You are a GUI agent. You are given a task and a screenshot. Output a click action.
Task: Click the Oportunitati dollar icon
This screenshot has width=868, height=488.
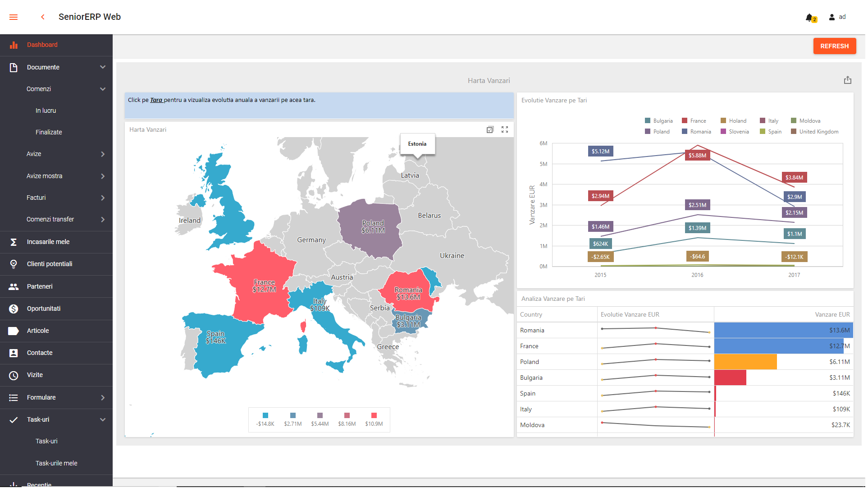(x=14, y=310)
